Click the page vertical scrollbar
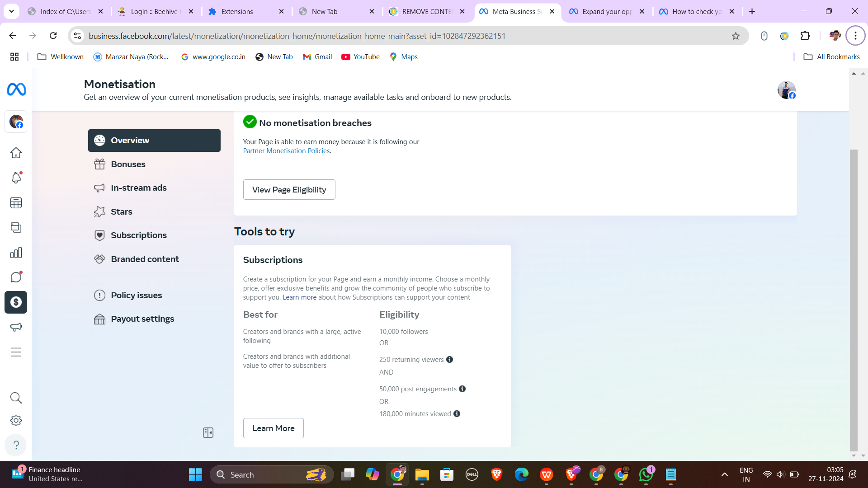Viewport: 868px width, 488px height. 854,298
